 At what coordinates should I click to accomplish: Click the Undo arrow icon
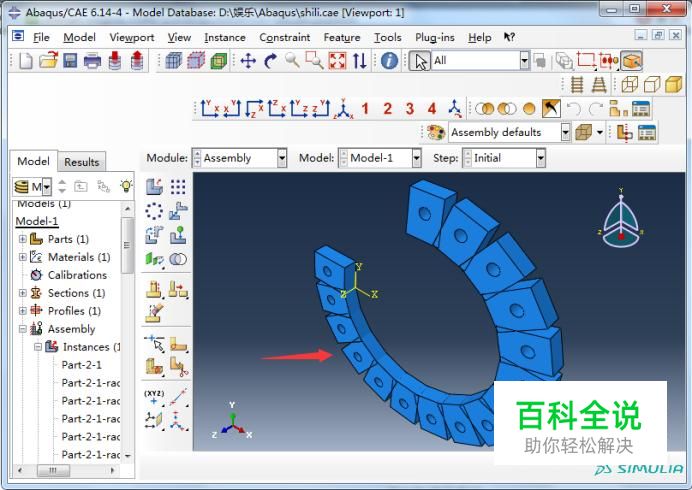(573, 109)
